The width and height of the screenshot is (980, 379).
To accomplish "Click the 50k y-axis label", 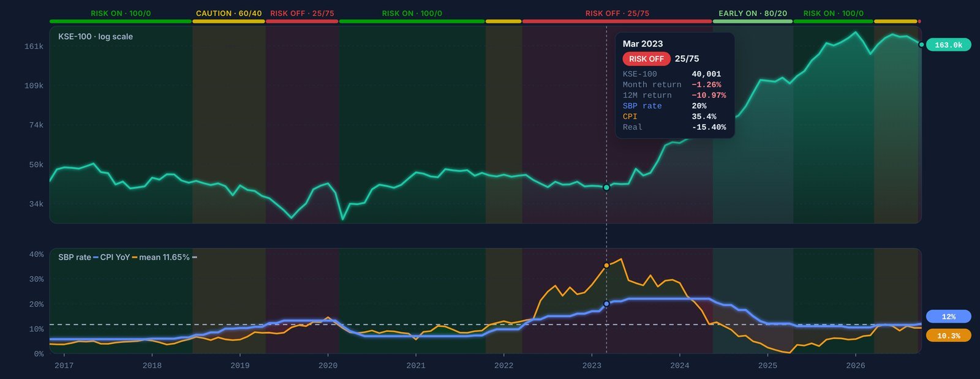I will coord(36,165).
